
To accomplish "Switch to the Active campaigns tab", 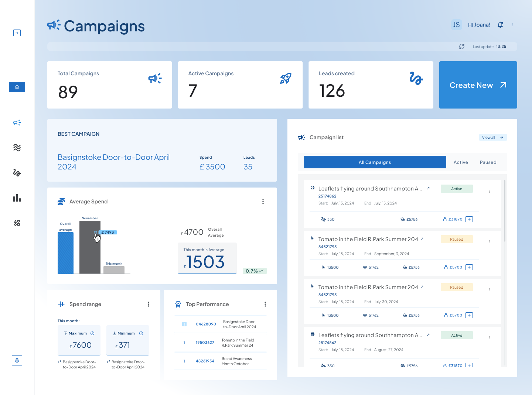I will (461, 162).
